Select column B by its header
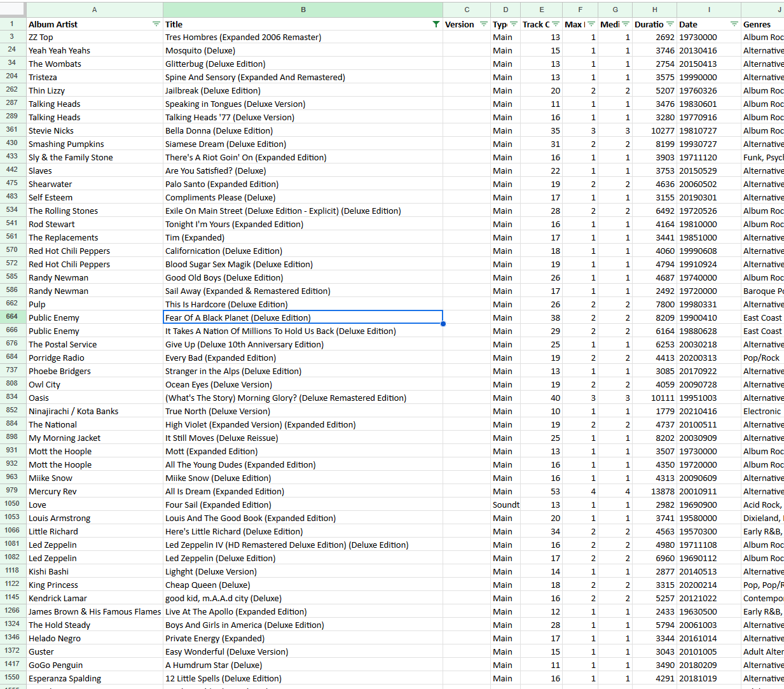This screenshot has height=689, width=784. [x=303, y=10]
